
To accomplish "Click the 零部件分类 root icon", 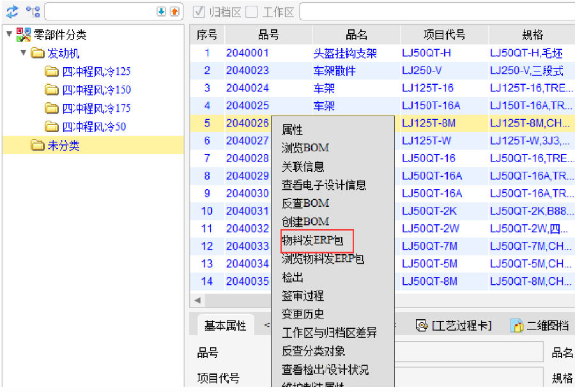I will tap(24, 34).
